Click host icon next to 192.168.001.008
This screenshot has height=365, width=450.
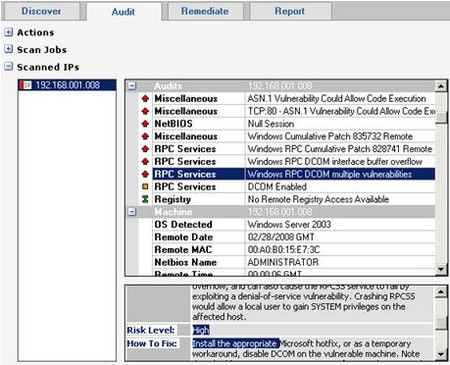[x=26, y=85]
